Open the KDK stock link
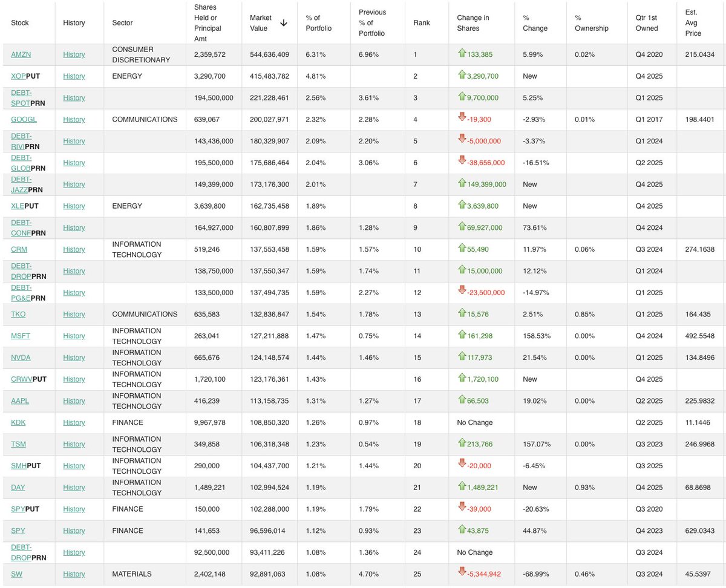The image size is (726, 588). tap(18, 422)
